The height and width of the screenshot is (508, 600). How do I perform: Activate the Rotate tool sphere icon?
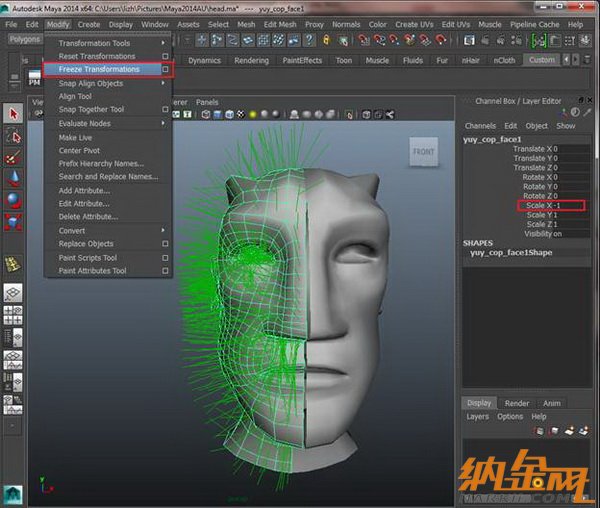coord(13,200)
